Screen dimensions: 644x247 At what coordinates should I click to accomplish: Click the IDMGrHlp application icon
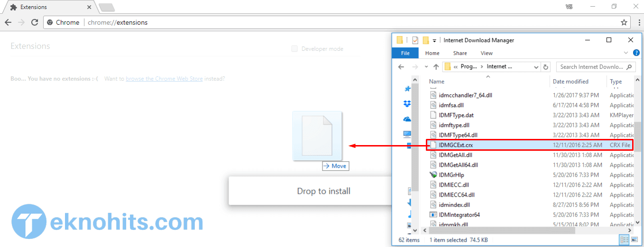(x=433, y=175)
